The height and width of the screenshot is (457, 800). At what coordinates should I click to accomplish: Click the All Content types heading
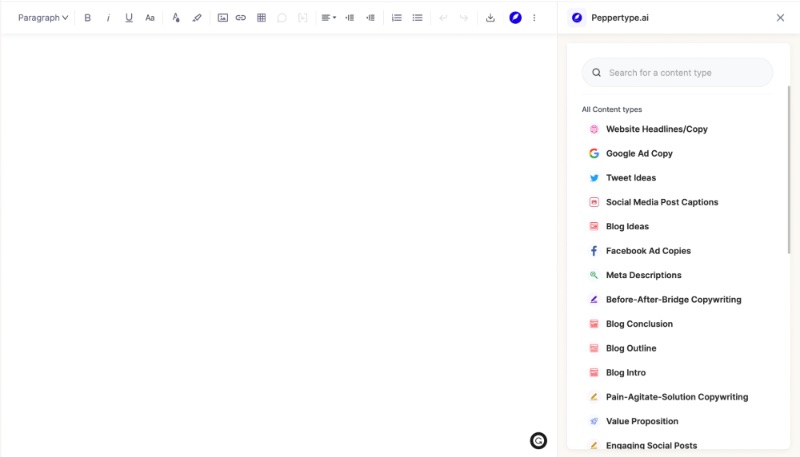click(x=612, y=110)
